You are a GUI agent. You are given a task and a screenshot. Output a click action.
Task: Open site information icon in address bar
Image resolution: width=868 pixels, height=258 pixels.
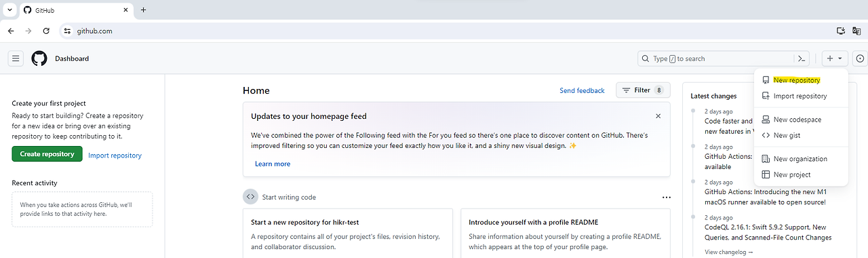pyautogui.click(x=66, y=31)
